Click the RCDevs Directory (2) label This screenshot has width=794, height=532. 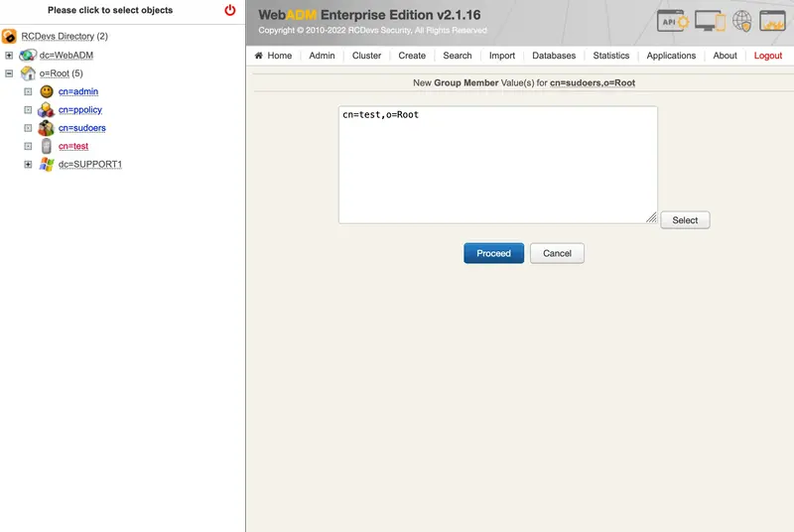(65, 37)
